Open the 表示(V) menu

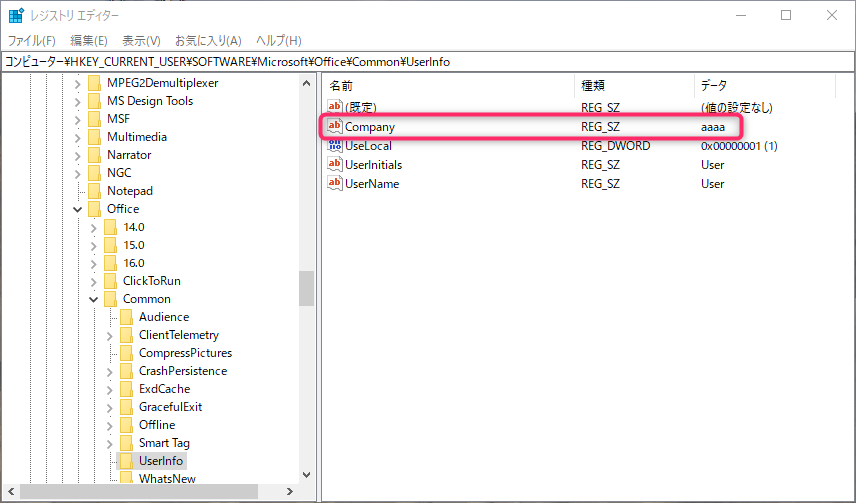tap(141, 40)
